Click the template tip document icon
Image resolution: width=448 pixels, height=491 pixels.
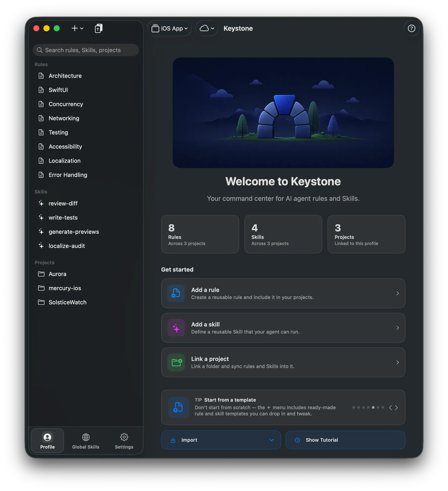pos(179,407)
